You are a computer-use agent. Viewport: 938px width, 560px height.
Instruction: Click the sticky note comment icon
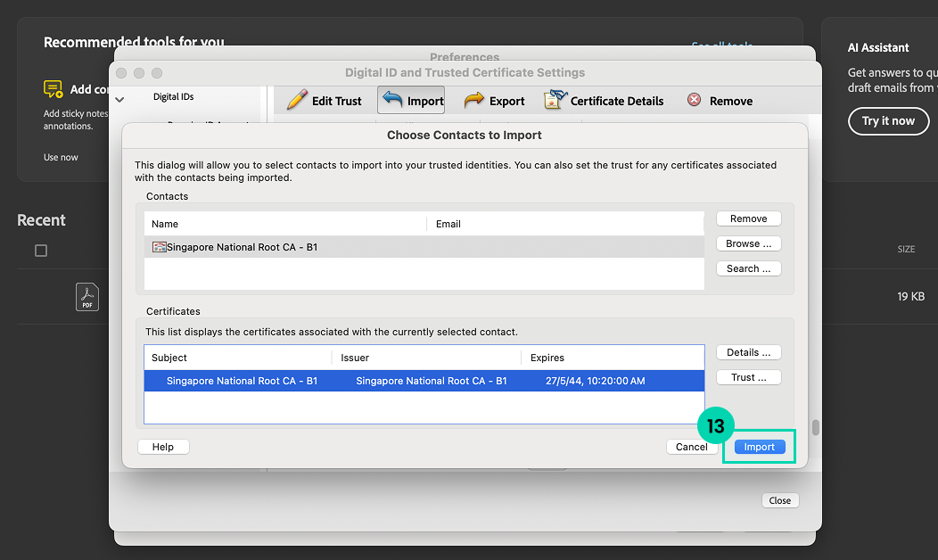coord(53,89)
